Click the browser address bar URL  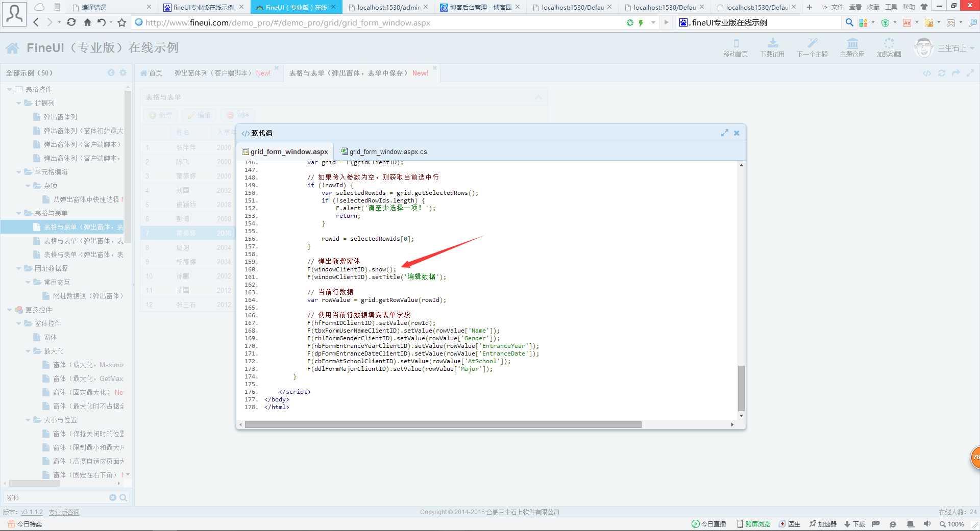coord(288,22)
